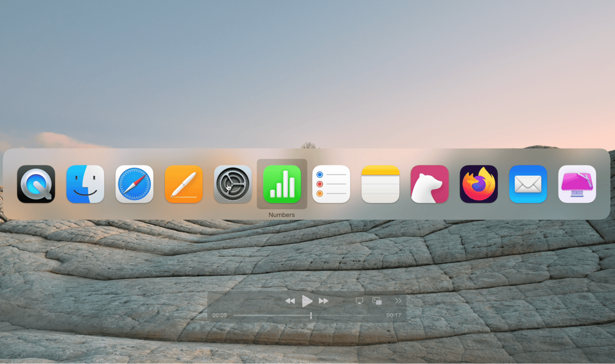Screen dimensions: 615x364
Task: Click the total duration 00:17
Action: tap(393, 315)
